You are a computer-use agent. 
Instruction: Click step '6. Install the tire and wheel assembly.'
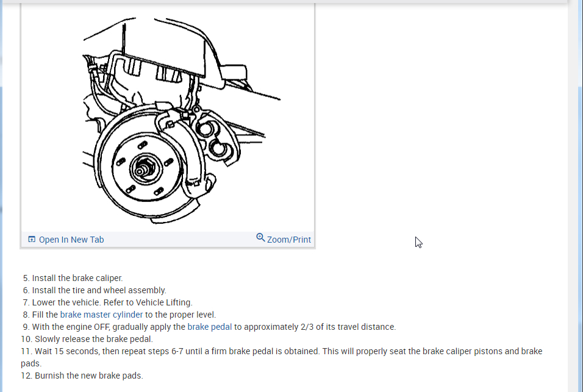[95, 291]
